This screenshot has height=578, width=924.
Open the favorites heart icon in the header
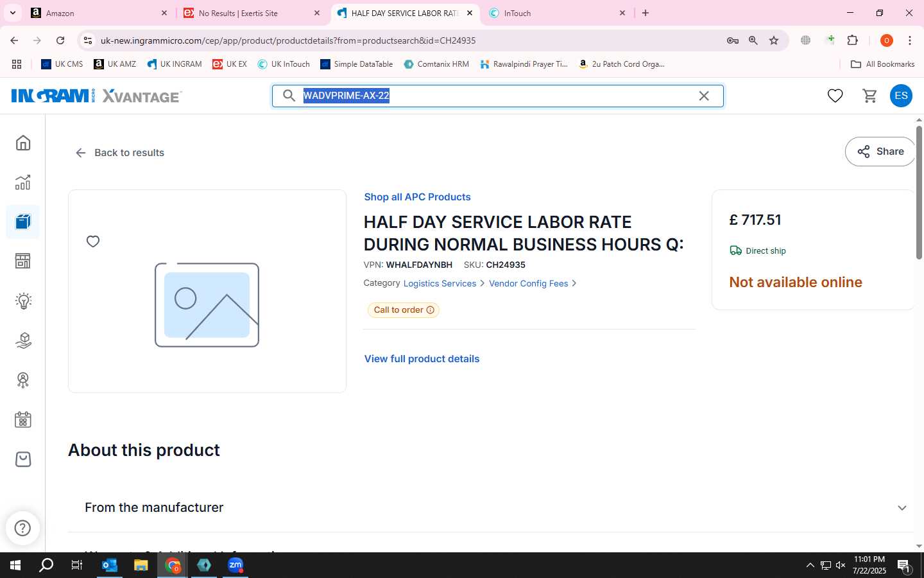pos(835,96)
